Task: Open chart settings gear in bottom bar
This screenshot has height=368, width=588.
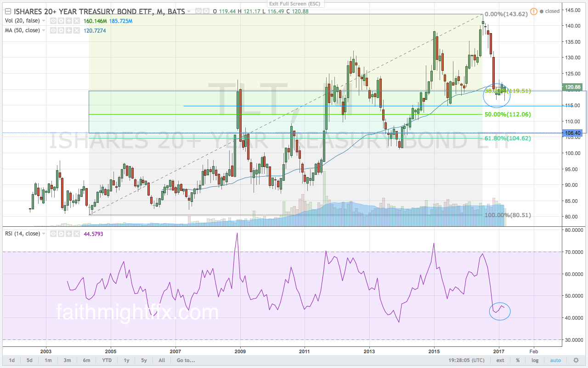Action: [x=576, y=360]
